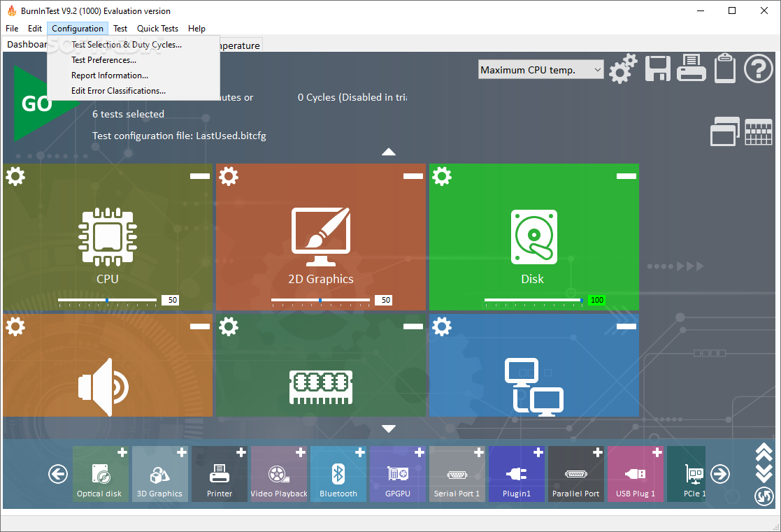Select the Disk test tile

click(534, 237)
